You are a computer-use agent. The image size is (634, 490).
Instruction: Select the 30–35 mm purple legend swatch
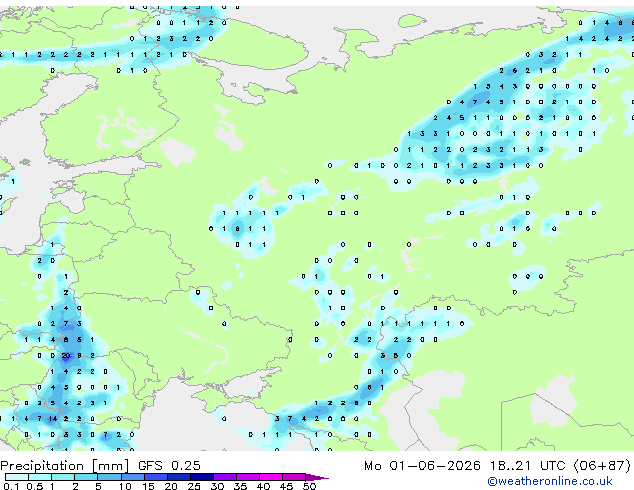pyautogui.click(x=224, y=477)
